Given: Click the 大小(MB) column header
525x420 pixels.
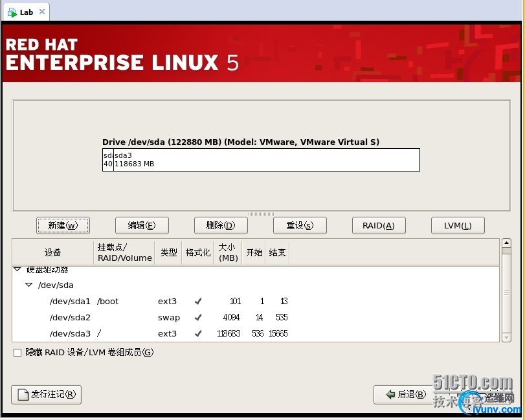Looking at the screenshot, I should tap(228, 252).
